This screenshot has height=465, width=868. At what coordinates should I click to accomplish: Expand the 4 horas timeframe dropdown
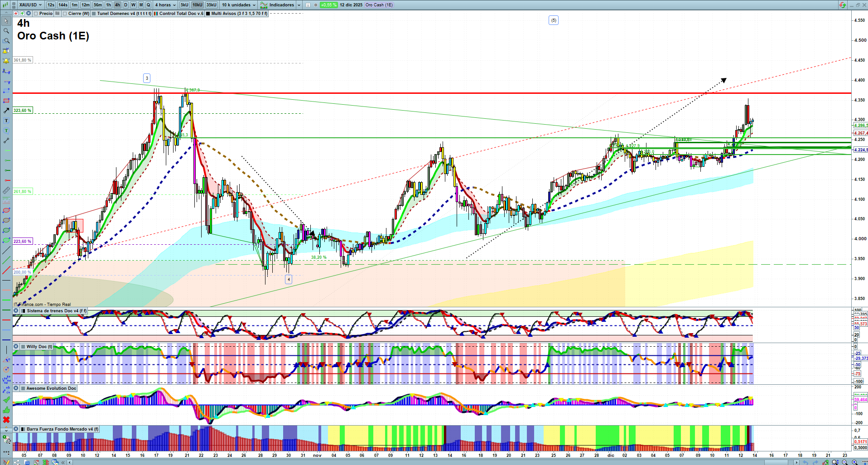[x=165, y=5]
